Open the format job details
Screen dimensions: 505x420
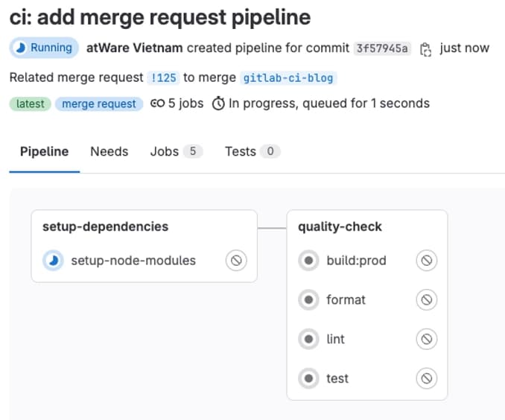(346, 300)
